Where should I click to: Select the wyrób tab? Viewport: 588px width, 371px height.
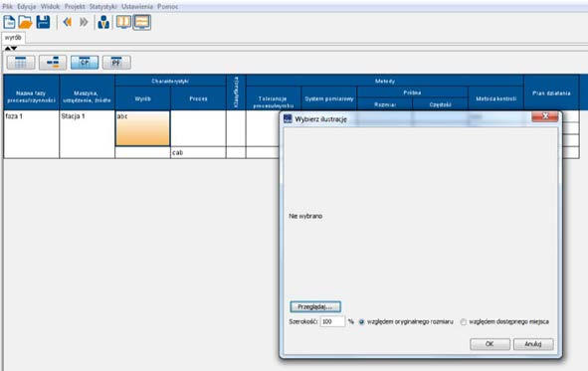[x=13, y=38]
